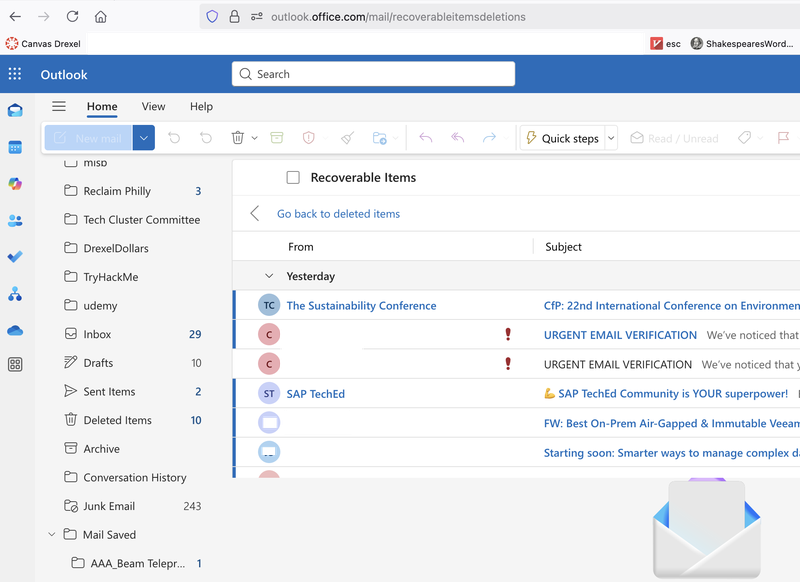Click the Flag icon in the toolbar
This screenshot has width=800, height=582.
[783, 138]
